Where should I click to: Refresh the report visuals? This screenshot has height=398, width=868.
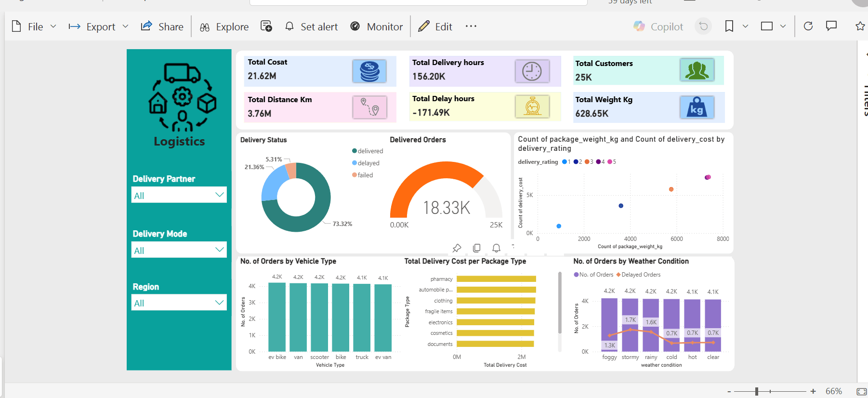808,26
